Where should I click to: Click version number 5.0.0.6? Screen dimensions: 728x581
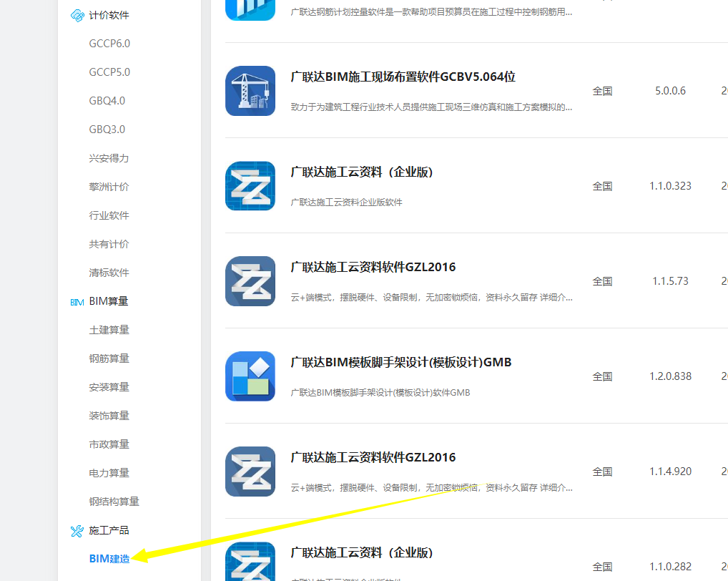click(x=670, y=91)
